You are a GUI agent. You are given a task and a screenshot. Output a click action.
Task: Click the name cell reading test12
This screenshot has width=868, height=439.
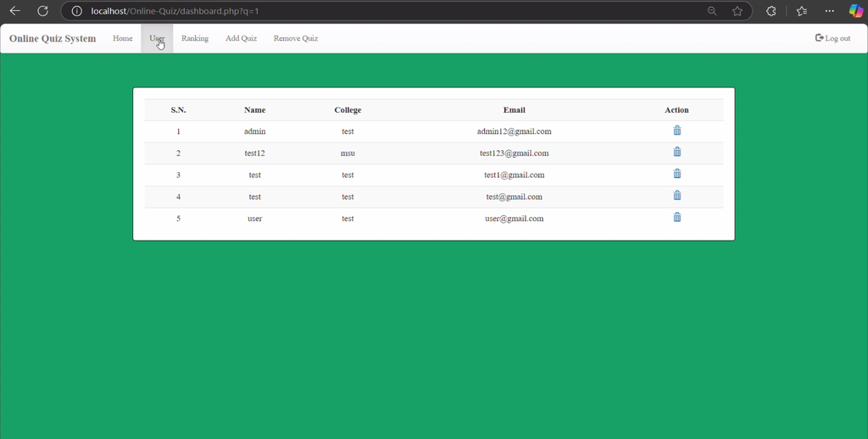click(x=254, y=153)
